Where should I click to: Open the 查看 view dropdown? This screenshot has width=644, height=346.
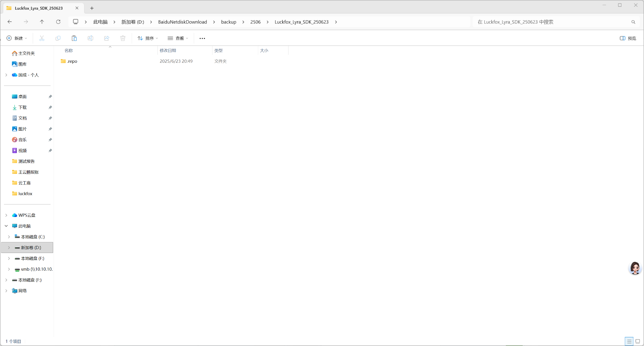click(178, 38)
